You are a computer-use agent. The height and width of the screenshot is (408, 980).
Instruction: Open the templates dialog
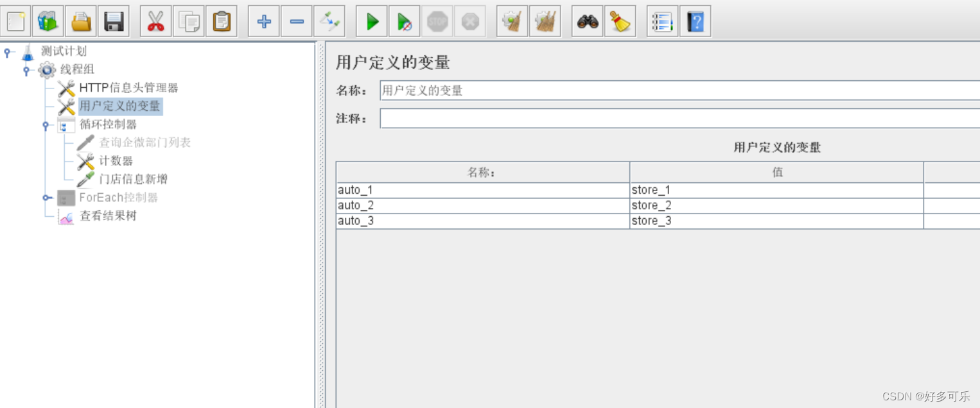click(x=48, y=21)
